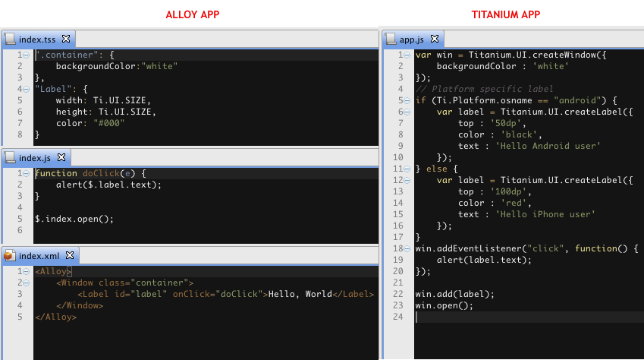644x360 pixels.
Task: Click line number 22 in app.js gutter
Action: 398,294
